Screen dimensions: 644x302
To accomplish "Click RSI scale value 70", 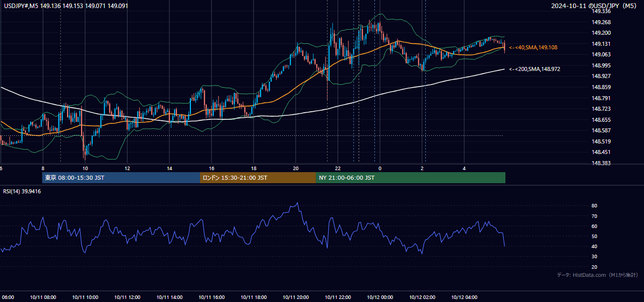I will (595, 216).
